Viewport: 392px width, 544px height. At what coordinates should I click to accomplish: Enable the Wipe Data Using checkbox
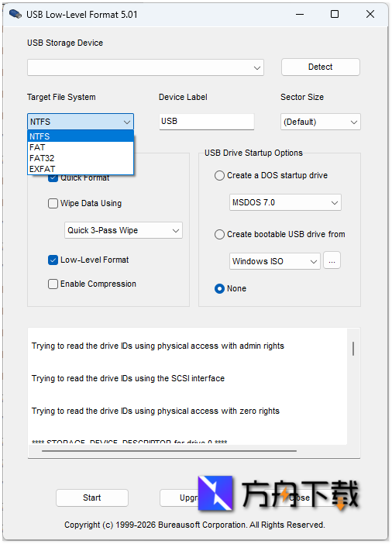53,203
